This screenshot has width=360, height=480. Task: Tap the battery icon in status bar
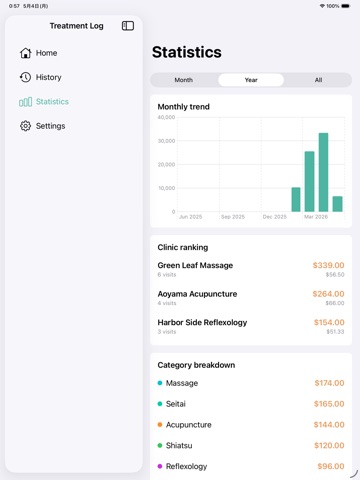(346, 6)
